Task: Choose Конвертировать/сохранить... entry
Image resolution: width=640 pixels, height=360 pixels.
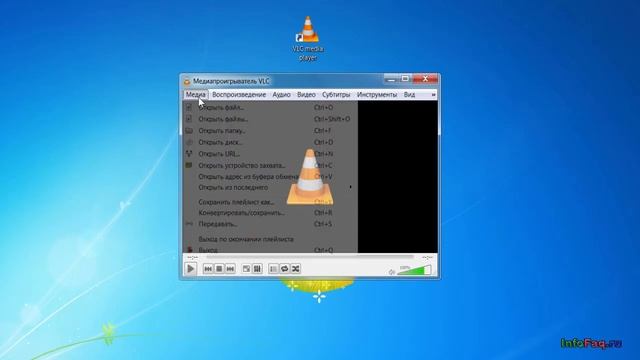Action: [x=270, y=213]
